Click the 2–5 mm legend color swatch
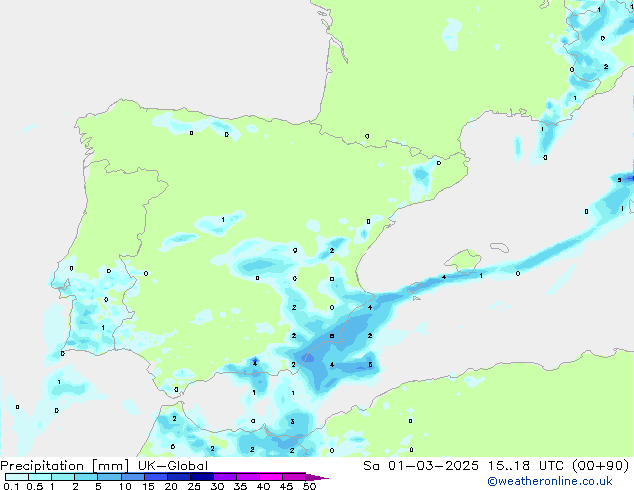Viewport: 634px width, 490px height. click(86, 477)
